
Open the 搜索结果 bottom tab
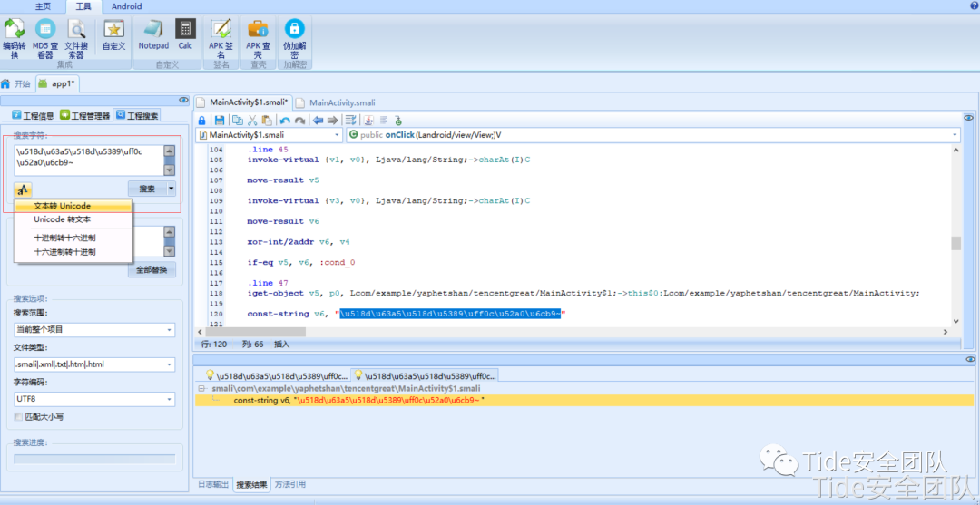click(252, 484)
